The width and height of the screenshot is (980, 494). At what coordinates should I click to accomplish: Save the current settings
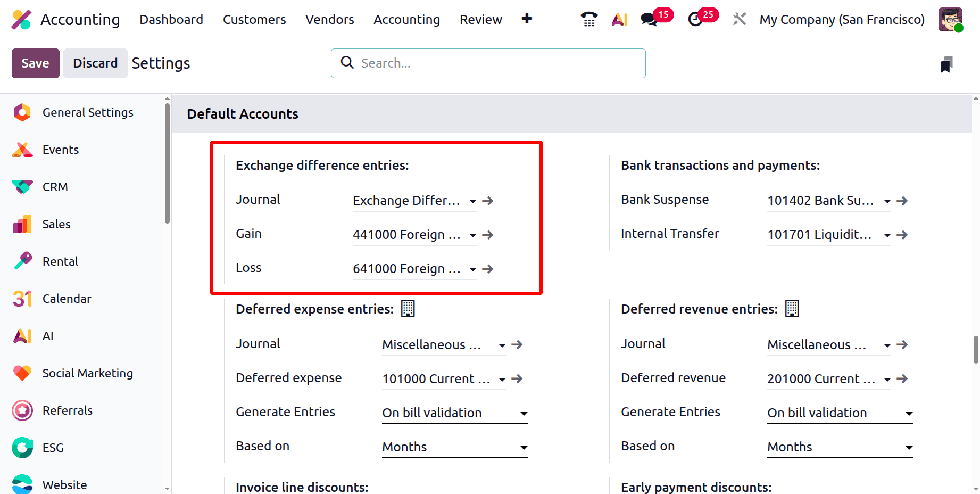pos(35,63)
